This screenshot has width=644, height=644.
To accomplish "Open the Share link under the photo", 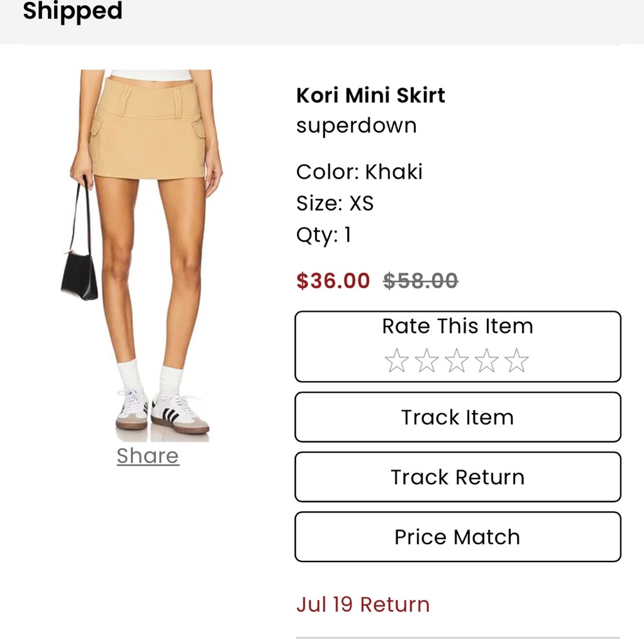I will pyautogui.click(x=147, y=456).
